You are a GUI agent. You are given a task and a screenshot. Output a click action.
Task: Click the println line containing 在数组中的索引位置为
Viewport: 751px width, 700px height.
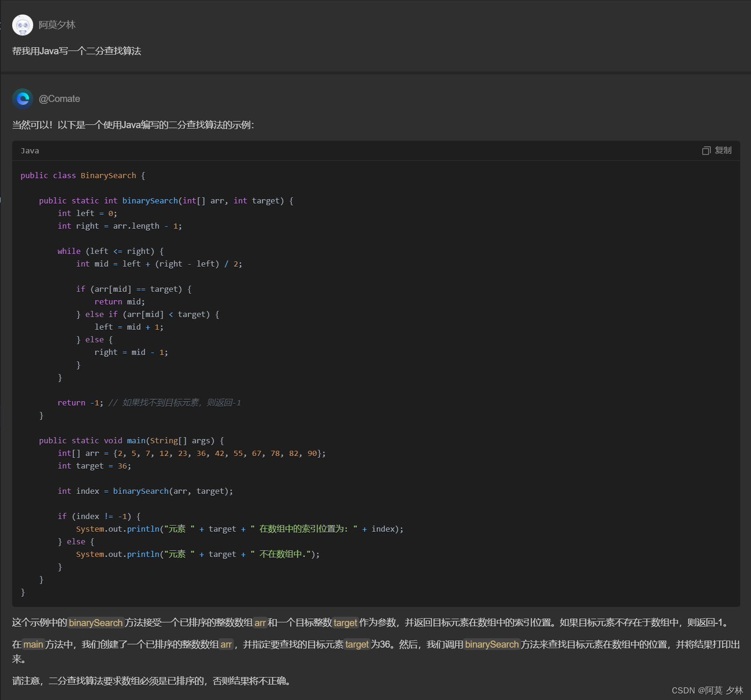coord(240,529)
